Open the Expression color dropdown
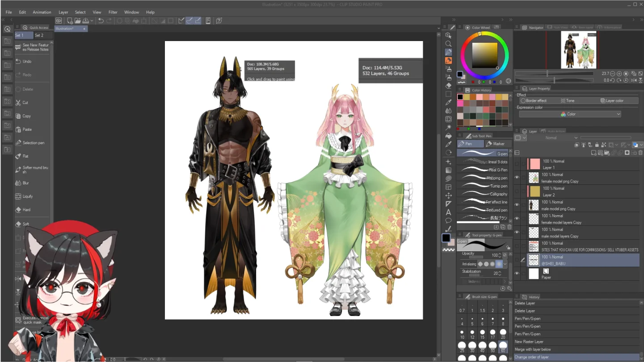The image size is (644, 362). (x=570, y=114)
